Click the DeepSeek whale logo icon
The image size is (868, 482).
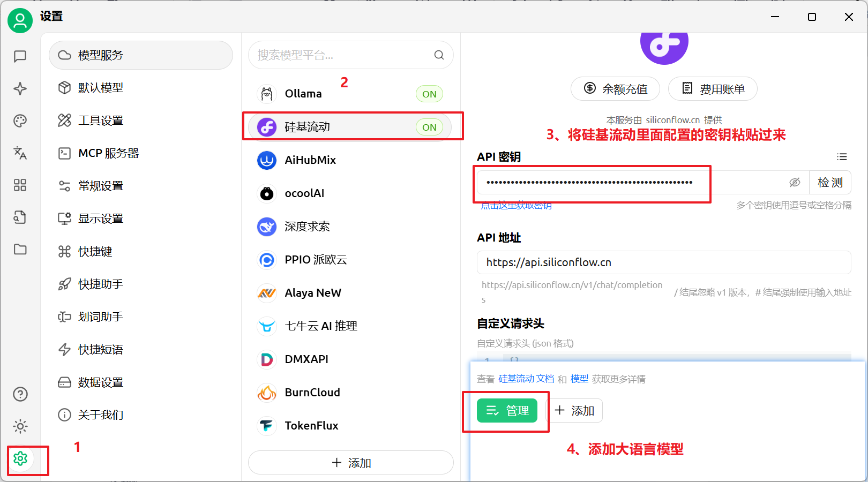(x=267, y=227)
